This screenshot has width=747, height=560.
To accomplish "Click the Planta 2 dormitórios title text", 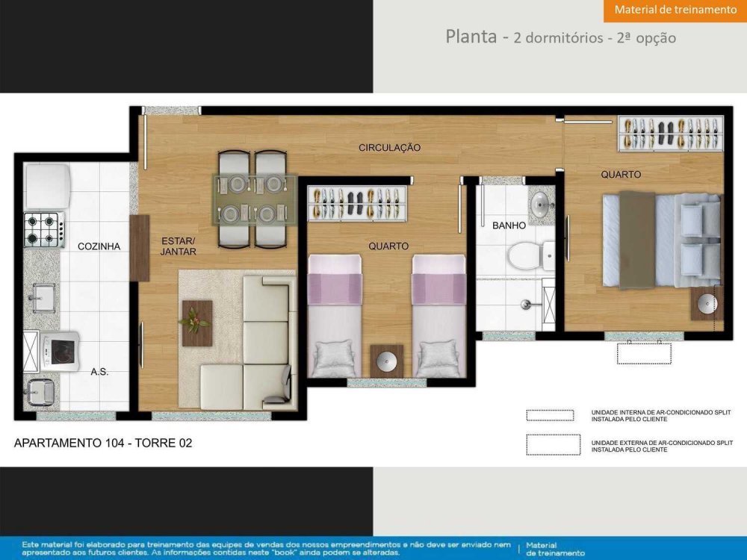I will pos(560,37).
